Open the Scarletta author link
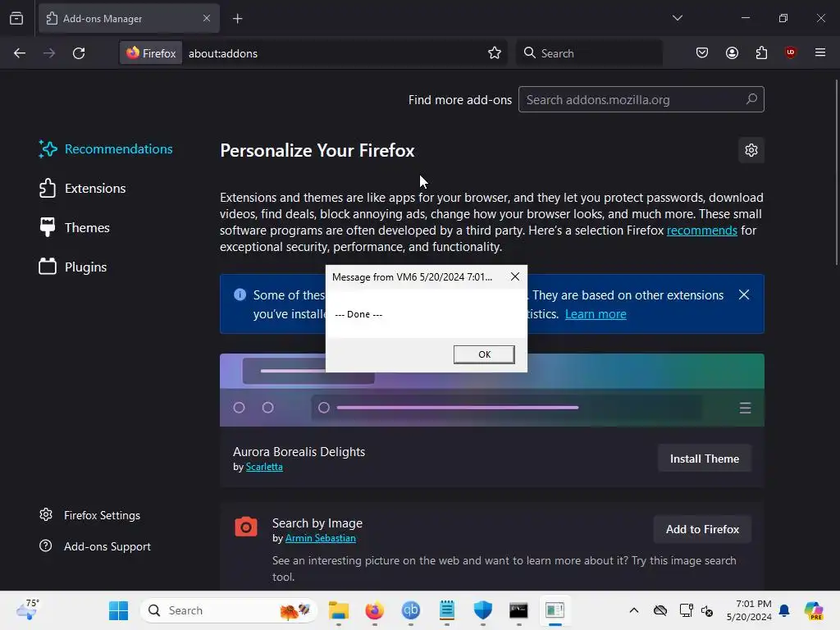 coord(264,467)
